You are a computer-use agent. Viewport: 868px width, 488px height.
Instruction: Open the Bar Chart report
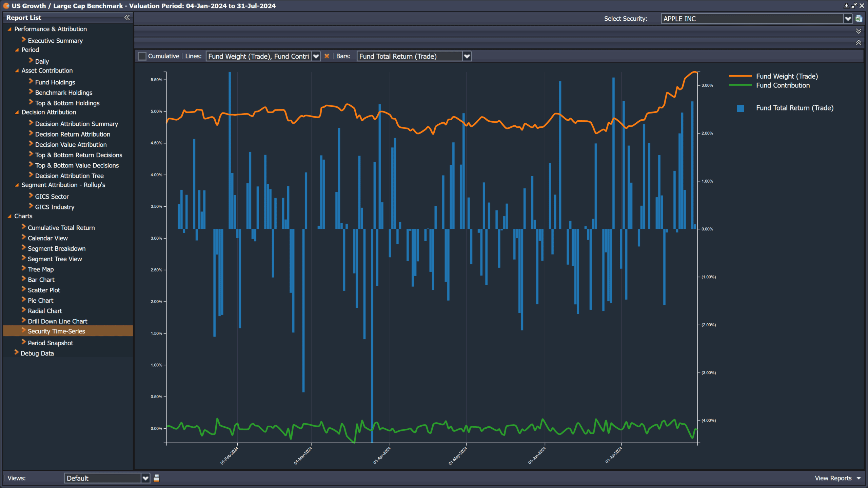coord(41,280)
